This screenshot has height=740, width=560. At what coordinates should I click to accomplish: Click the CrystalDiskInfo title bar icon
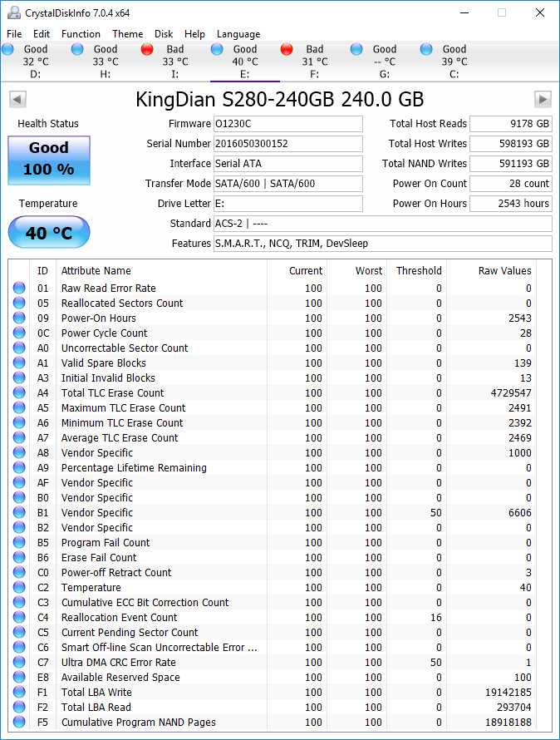(13, 12)
